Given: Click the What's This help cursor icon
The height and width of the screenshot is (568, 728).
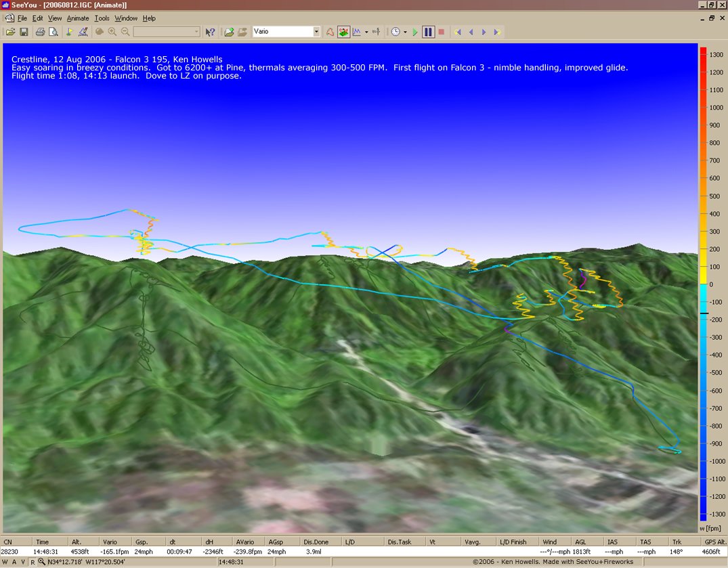Looking at the screenshot, I should (x=211, y=32).
